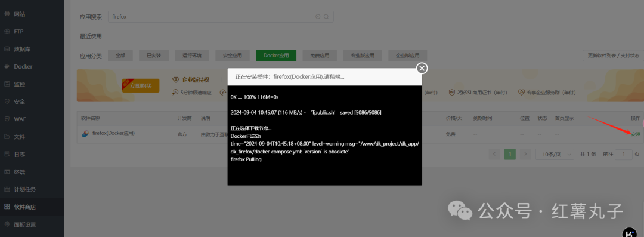
Task: Click the 安装 link for firefox
Action: (636, 134)
